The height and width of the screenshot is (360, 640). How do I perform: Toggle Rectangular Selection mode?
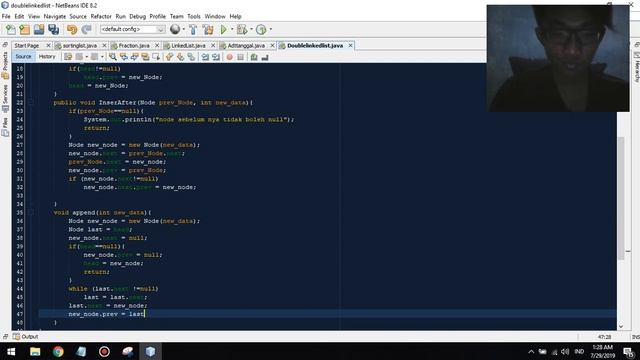[x=156, y=57]
